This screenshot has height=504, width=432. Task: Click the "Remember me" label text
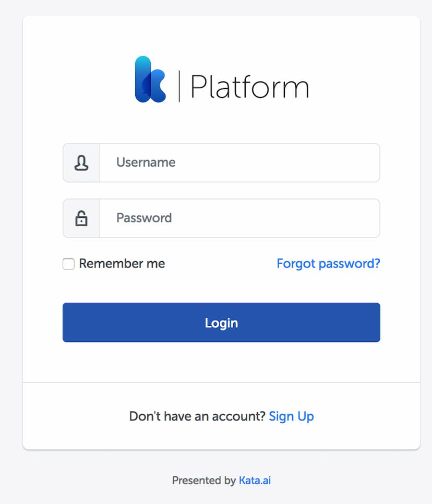pos(122,264)
